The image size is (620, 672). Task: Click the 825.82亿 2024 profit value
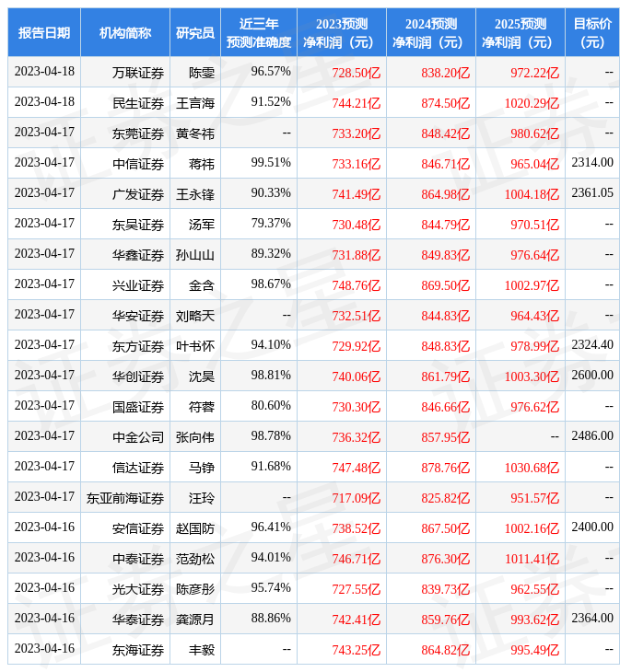coord(446,498)
